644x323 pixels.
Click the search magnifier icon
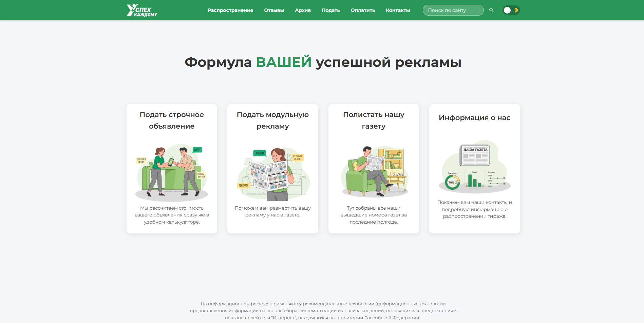click(492, 10)
